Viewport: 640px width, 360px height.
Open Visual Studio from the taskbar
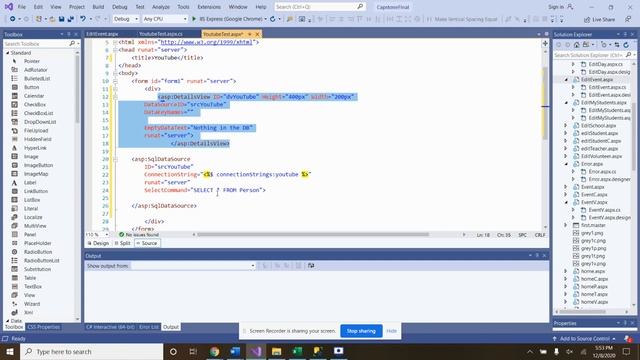[x=256, y=351]
